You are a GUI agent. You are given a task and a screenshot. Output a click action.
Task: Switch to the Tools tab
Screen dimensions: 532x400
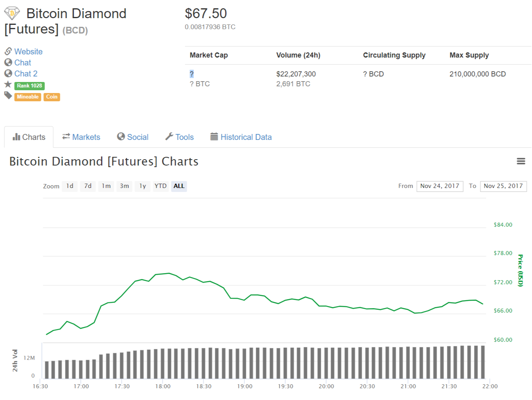click(179, 137)
